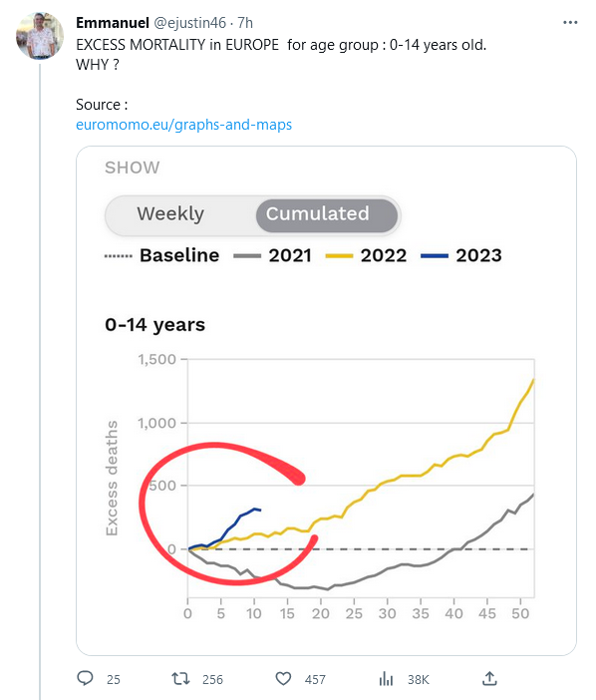The width and height of the screenshot is (596, 700).
Task: Click the Emmanuel display name
Action: pyautogui.click(x=113, y=22)
